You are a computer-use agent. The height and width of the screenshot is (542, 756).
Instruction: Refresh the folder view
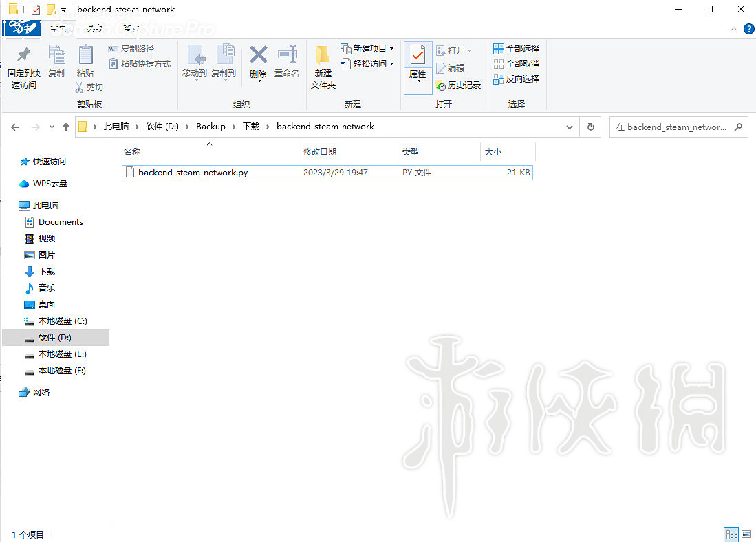tap(591, 127)
